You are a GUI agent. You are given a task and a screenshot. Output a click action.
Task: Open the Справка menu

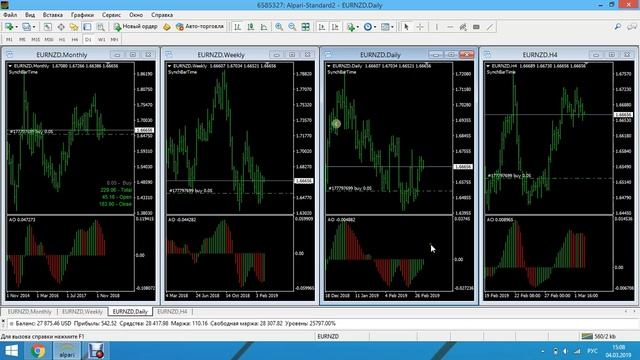[x=162, y=15]
